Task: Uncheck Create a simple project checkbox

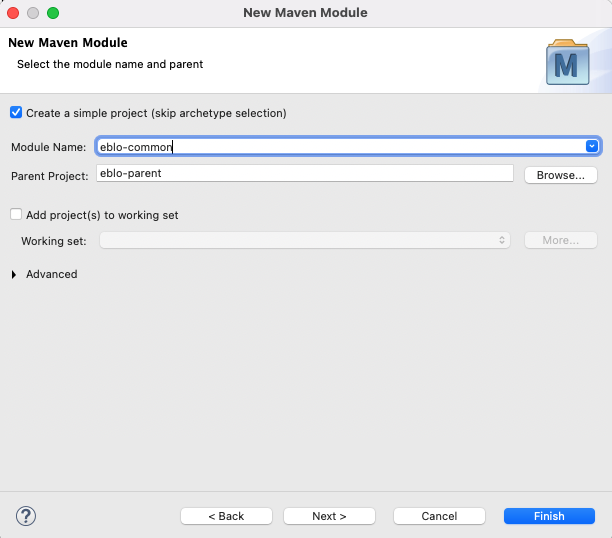Action: point(16,113)
